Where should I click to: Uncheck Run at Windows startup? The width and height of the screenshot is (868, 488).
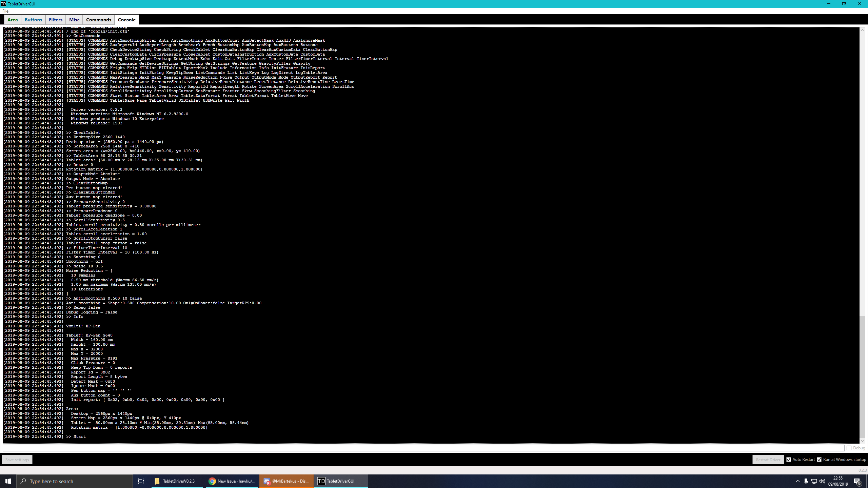[820, 460]
